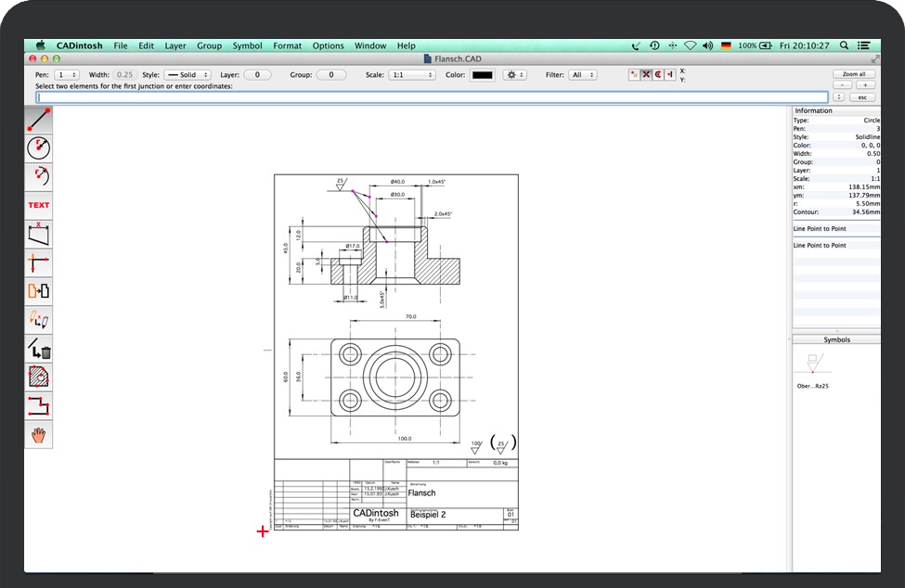
Task: Pick the Dimension measurement tool
Action: (39, 234)
